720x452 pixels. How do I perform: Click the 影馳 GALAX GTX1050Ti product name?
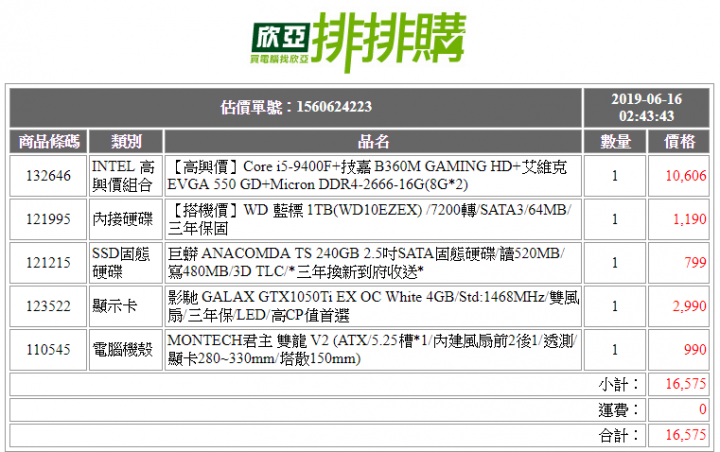[373, 306]
